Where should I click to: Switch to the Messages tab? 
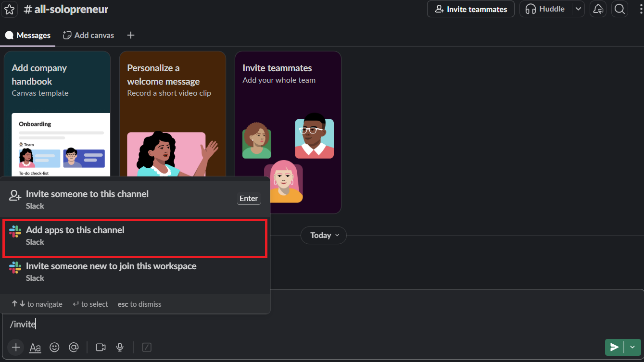28,35
